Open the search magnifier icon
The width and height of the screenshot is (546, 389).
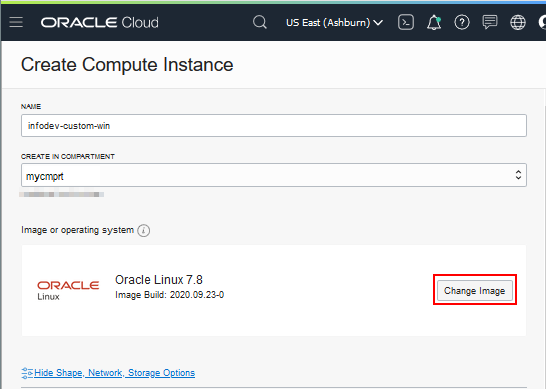pos(260,23)
